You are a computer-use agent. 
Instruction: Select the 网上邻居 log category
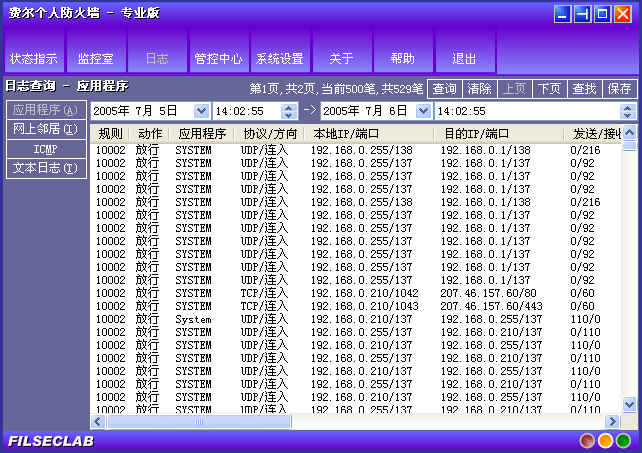click(46, 129)
